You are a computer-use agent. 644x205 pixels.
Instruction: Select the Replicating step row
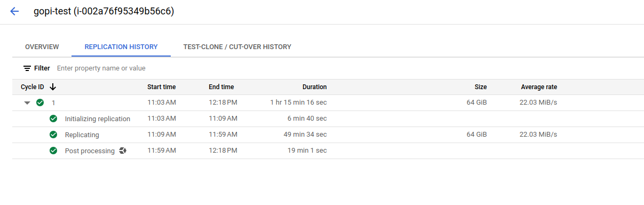pyautogui.click(x=328, y=135)
